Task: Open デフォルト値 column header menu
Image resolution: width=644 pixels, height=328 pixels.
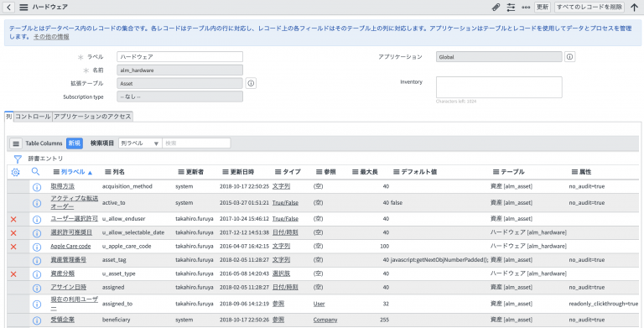Action: [397, 172]
